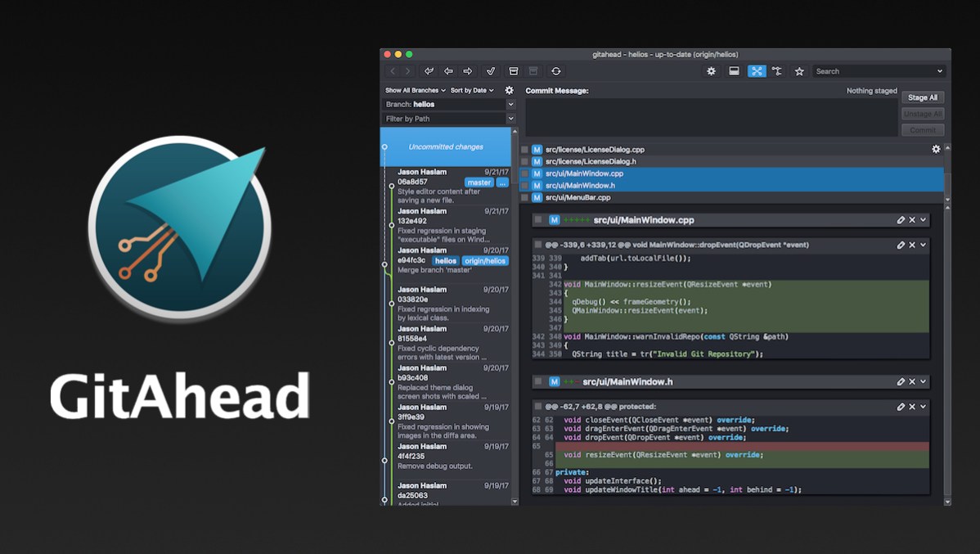Collapse the dropEvent hunk chevron
980x554 pixels.
click(923, 245)
